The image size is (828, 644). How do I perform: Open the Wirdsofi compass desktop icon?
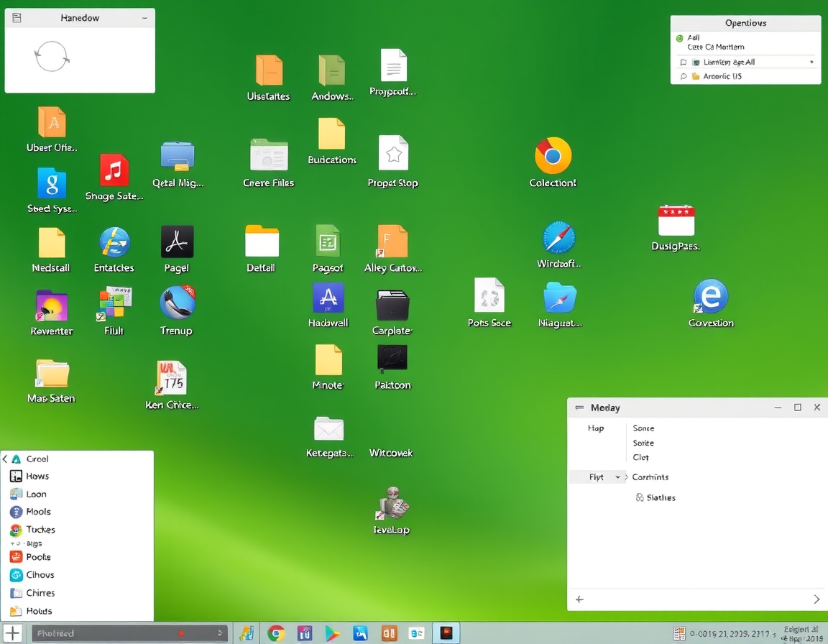[558, 238]
